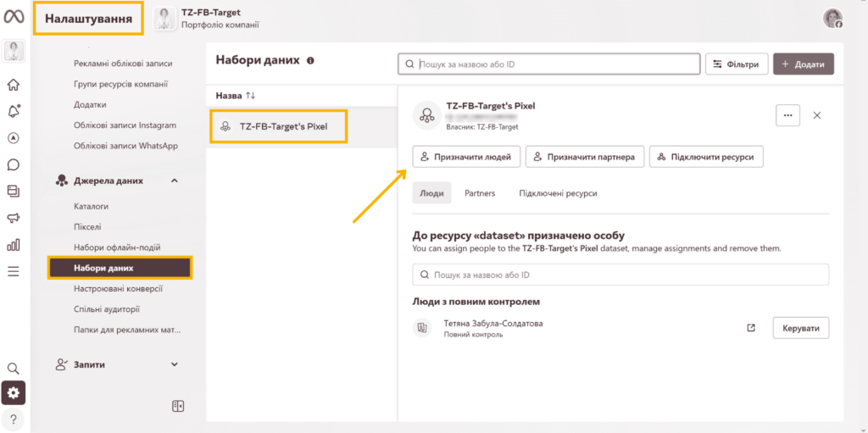This screenshot has width=868, height=433.
Task: Click the three-dot more options button
Action: point(787,116)
